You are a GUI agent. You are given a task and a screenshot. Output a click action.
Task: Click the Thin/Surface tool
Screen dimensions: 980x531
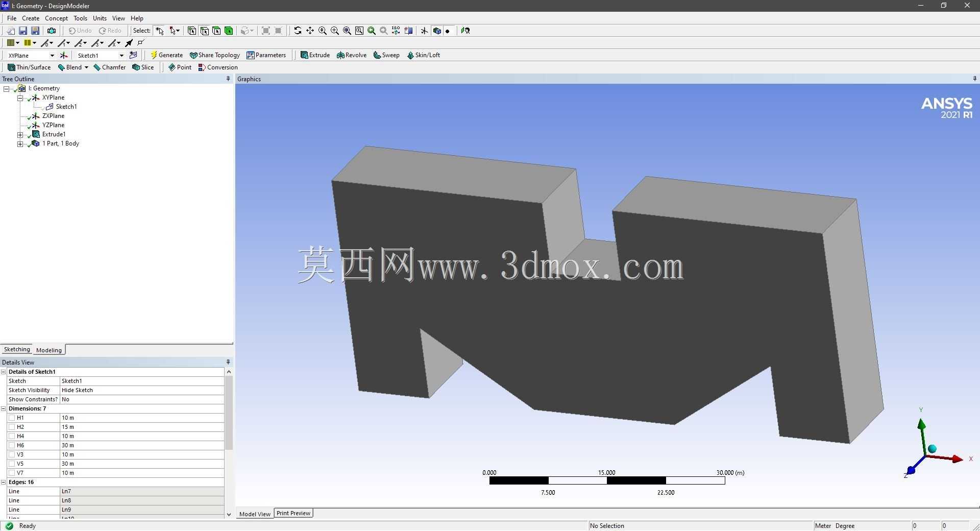pos(29,67)
